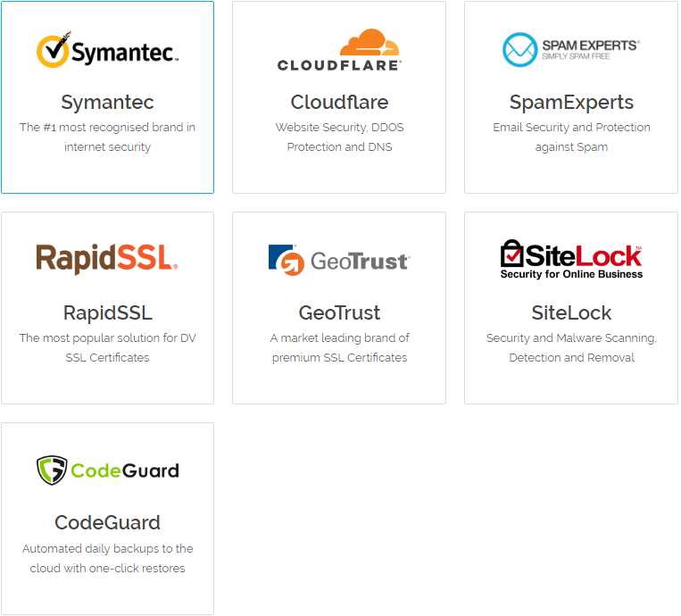Open the CodeGuard heading

coord(107,522)
